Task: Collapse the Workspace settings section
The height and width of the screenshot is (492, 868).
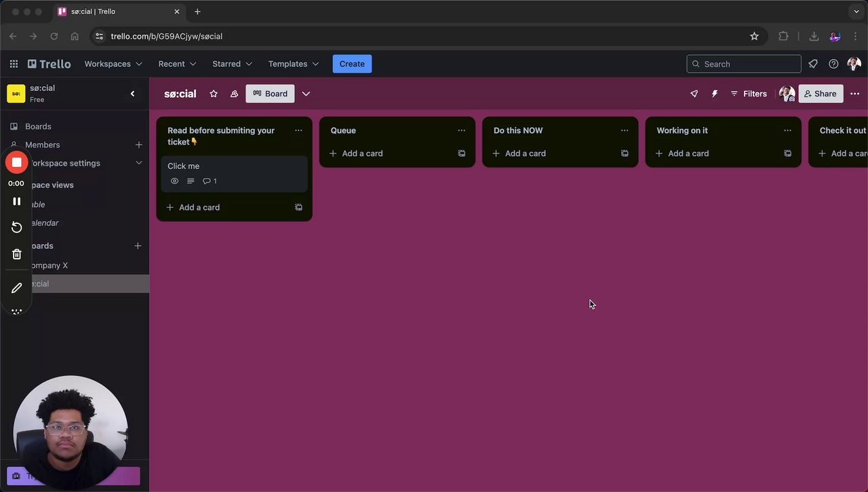Action: coord(138,163)
